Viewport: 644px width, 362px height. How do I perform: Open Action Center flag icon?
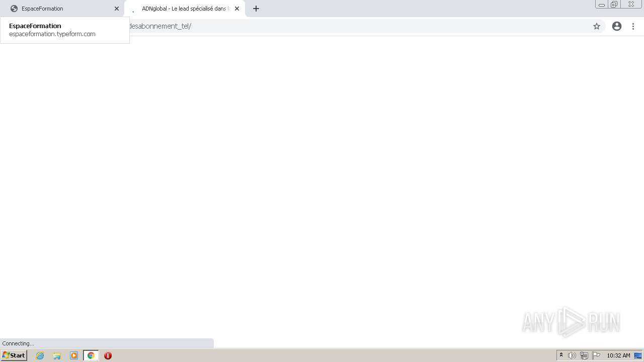(596, 355)
